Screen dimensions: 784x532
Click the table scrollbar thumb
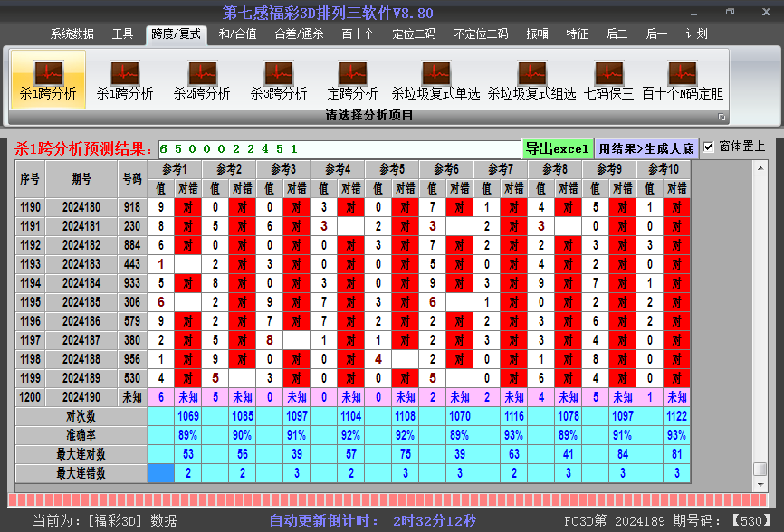(x=760, y=469)
